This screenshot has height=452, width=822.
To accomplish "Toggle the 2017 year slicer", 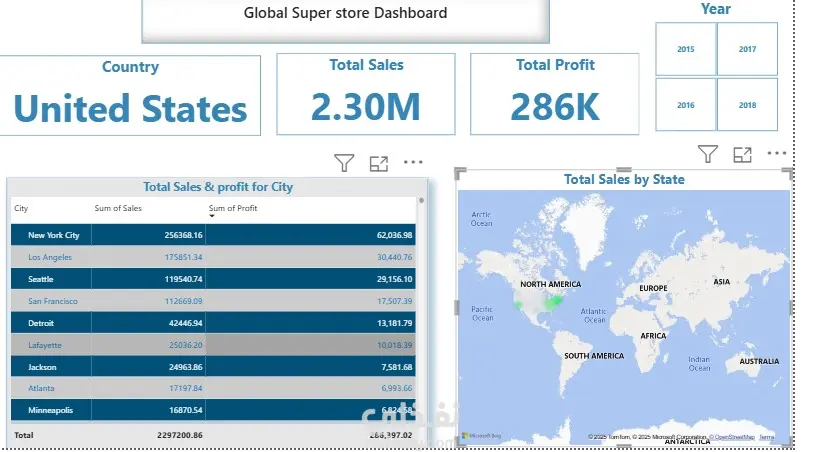I will pos(747,49).
